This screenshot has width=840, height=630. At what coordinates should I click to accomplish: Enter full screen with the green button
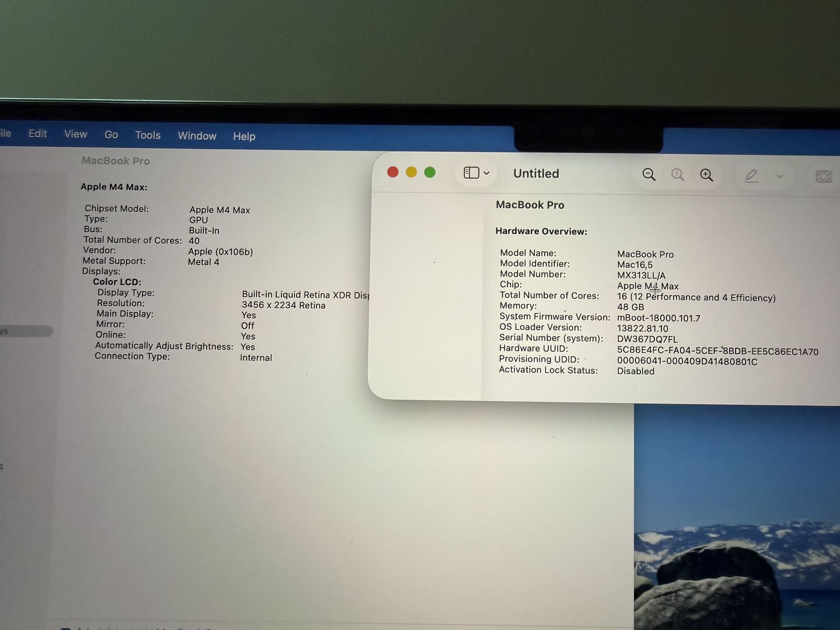click(x=430, y=172)
